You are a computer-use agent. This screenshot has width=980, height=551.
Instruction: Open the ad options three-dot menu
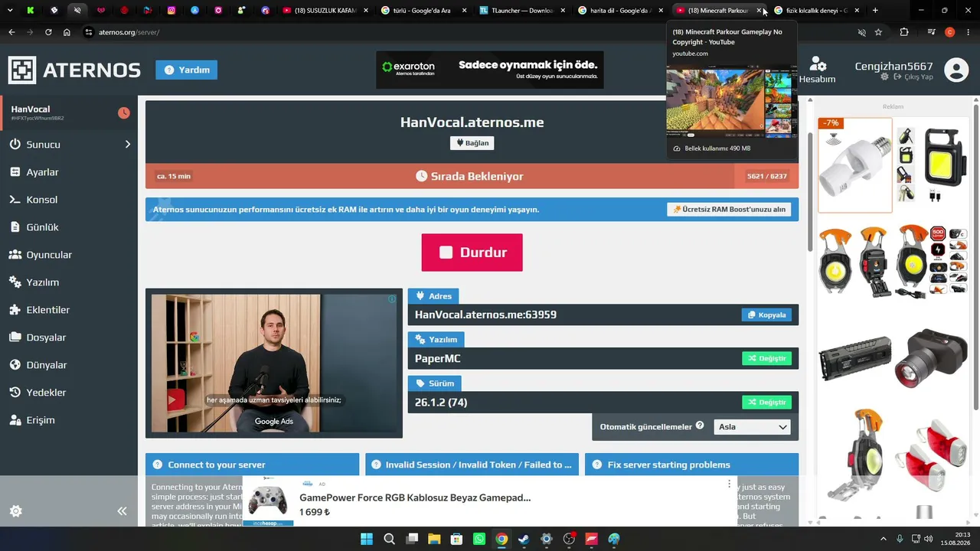point(729,484)
